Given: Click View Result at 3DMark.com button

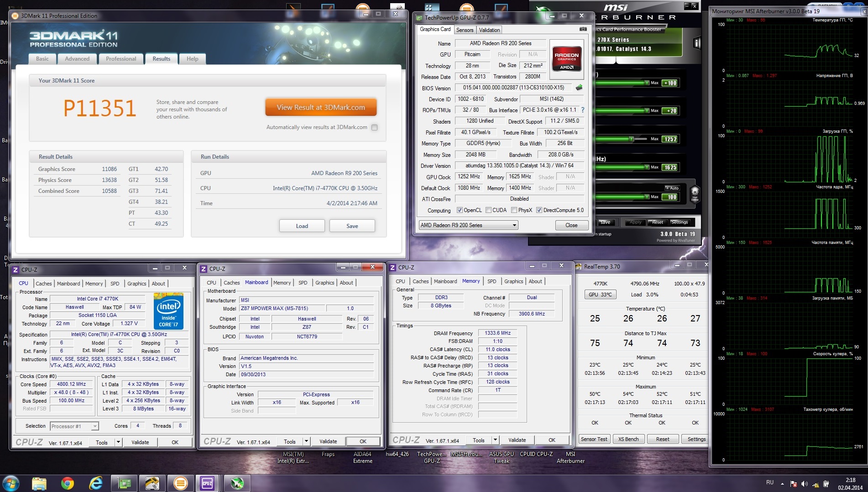Looking at the screenshot, I should pyautogui.click(x=321, y=108).
